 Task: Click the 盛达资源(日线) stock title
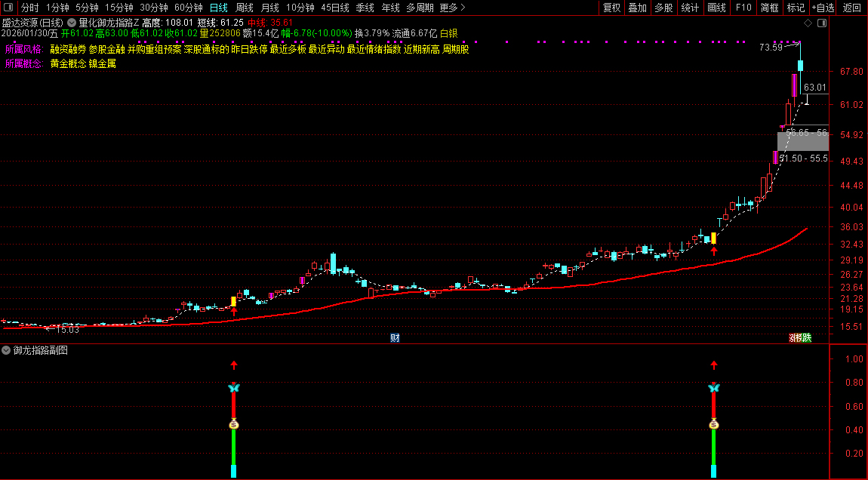pos(32,23)
